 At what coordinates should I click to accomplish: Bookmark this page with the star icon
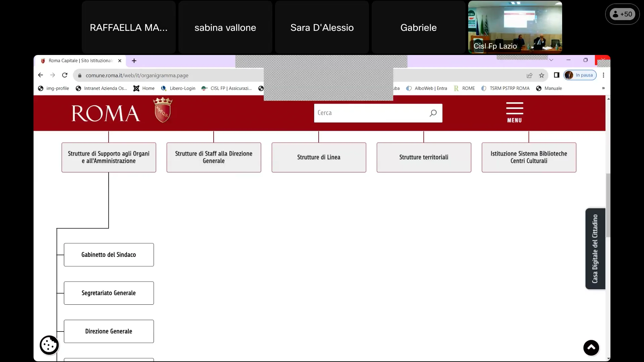pyautogui.click(x=542, y=75)
